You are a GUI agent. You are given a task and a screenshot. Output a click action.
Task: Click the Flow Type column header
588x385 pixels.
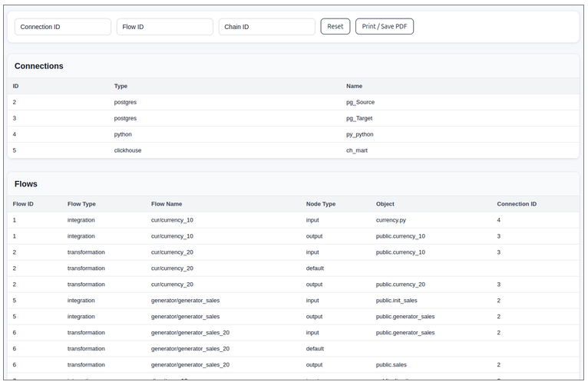[x=81, y=204]
